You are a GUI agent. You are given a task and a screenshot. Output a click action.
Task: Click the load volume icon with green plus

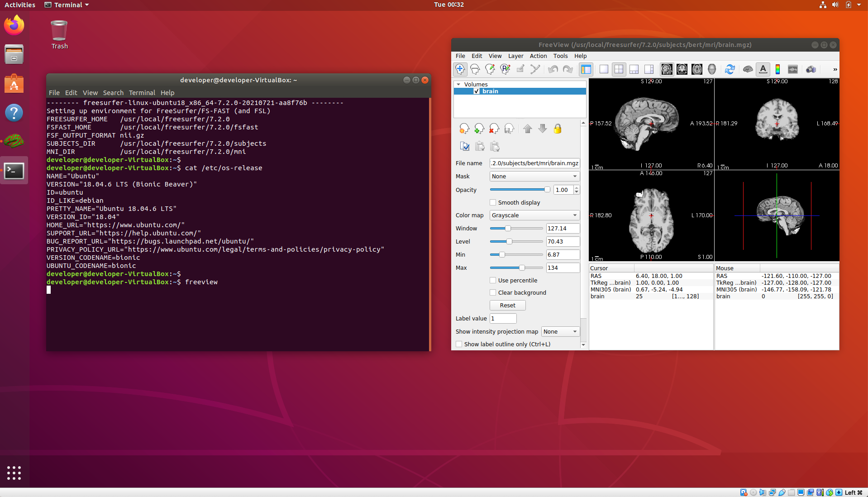(479, 129)
